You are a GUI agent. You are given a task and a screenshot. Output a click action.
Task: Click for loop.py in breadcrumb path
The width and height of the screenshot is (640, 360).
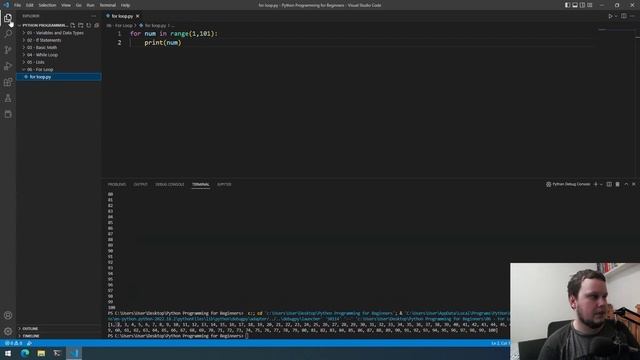156,25
